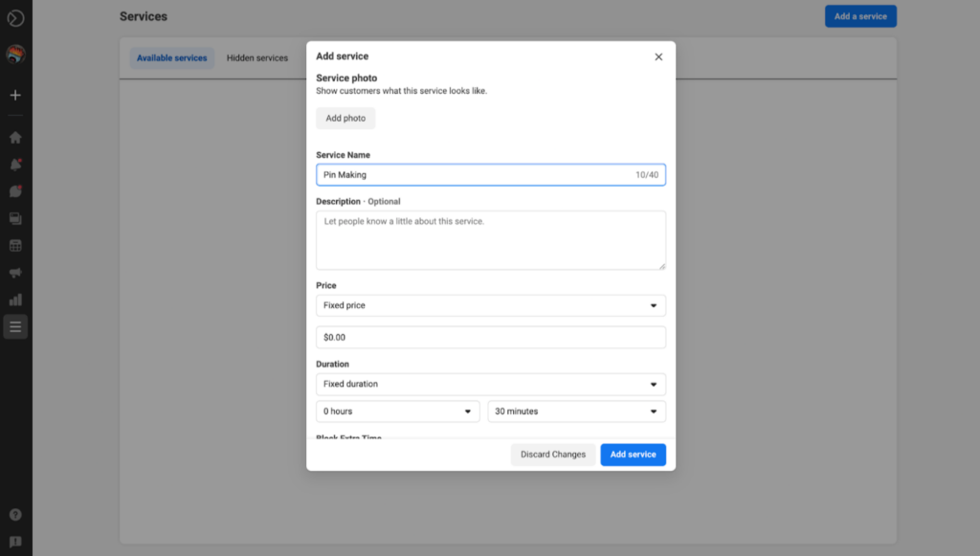Click the Add service button
Viewport: 980px width, 556px height.
point(633,455)
